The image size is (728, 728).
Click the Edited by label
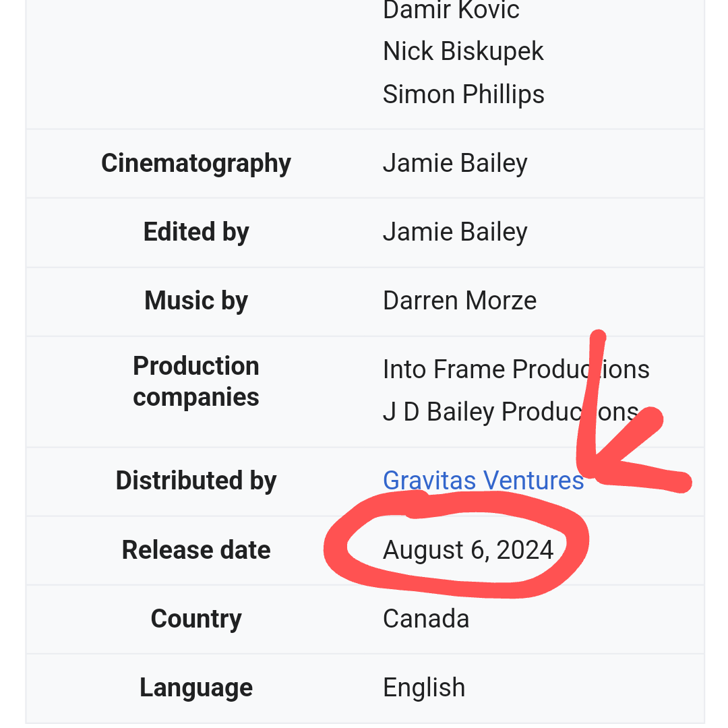(196, 232)
